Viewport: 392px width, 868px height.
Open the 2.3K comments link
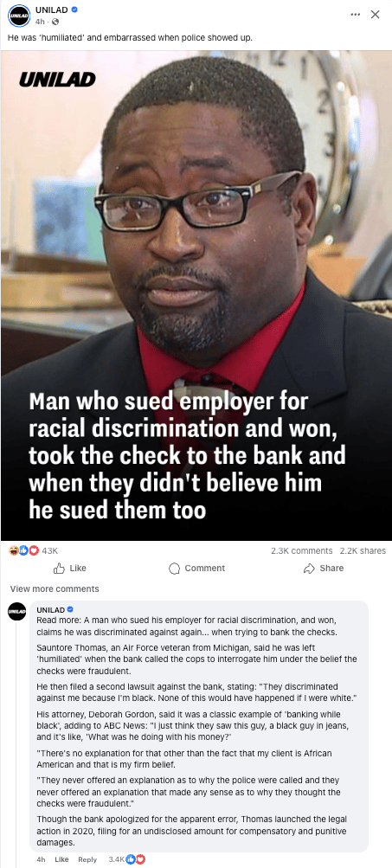[302, 550]
